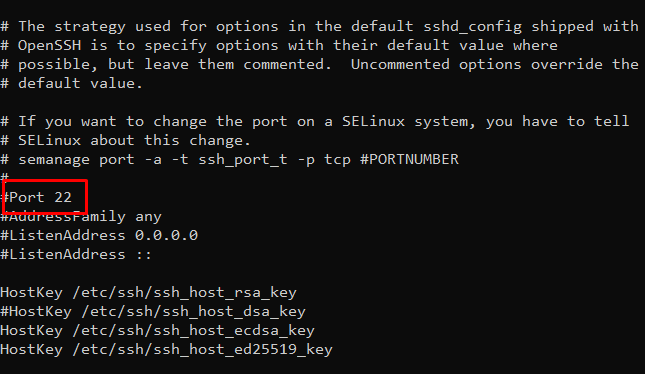This screenshot has width=645, height=374.
Task: Click the word 'any' after AddressFamily
Action: tap(148, 217)
